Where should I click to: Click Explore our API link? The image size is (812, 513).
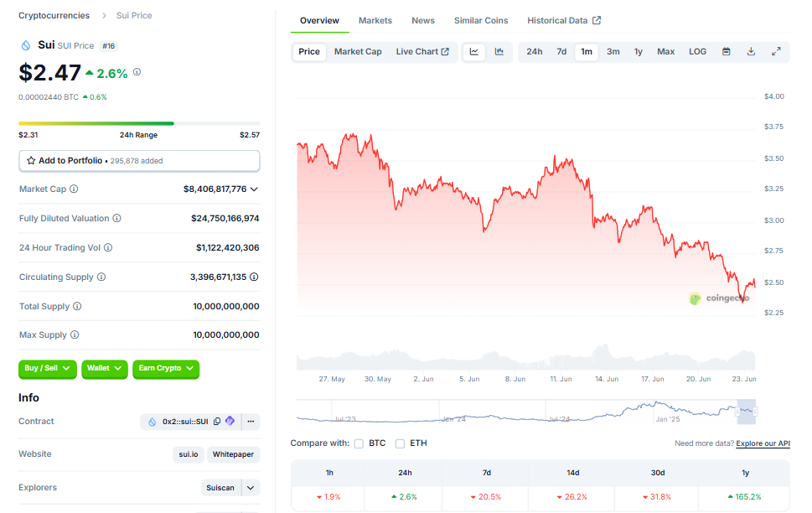(763, 443)
